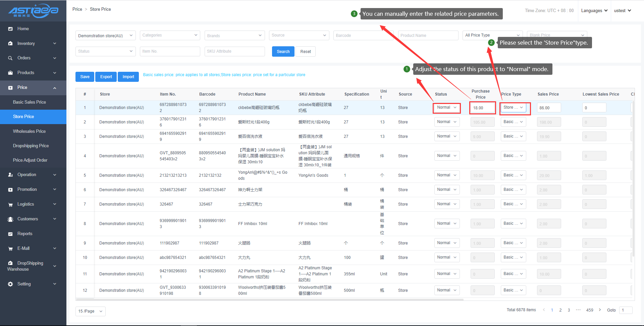644x326 pixels.
Task: Open Basic Sales Price menu item
Action: pos(30,102)
